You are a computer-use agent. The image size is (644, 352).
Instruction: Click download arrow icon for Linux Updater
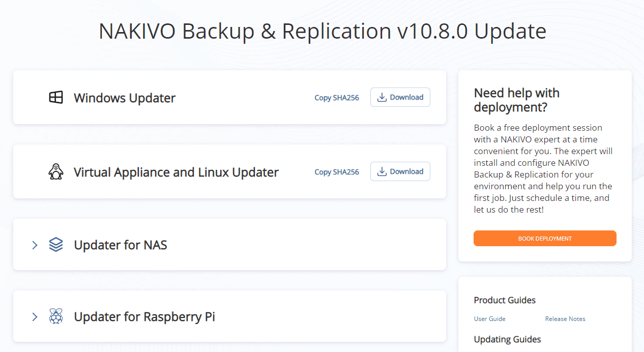click(382, 171)
